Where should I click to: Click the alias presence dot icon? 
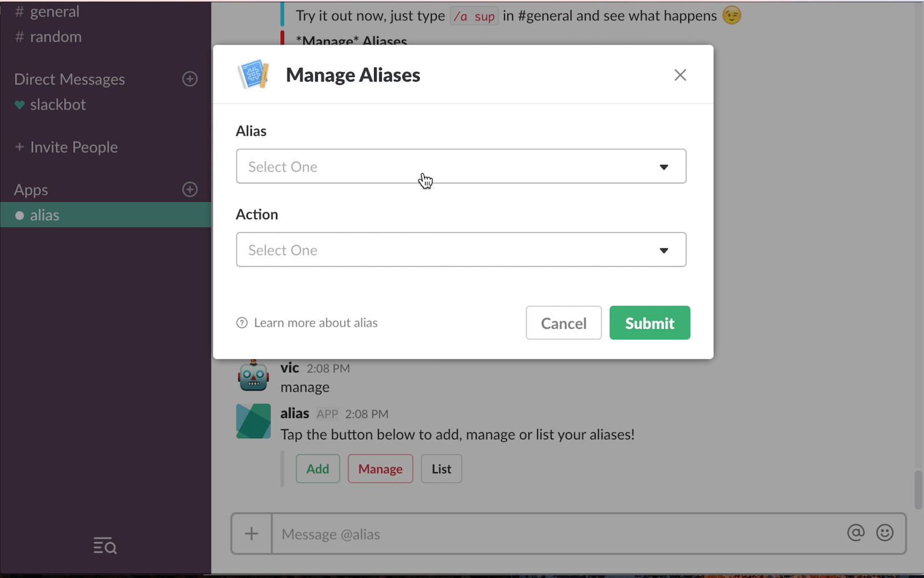point(20,216)
